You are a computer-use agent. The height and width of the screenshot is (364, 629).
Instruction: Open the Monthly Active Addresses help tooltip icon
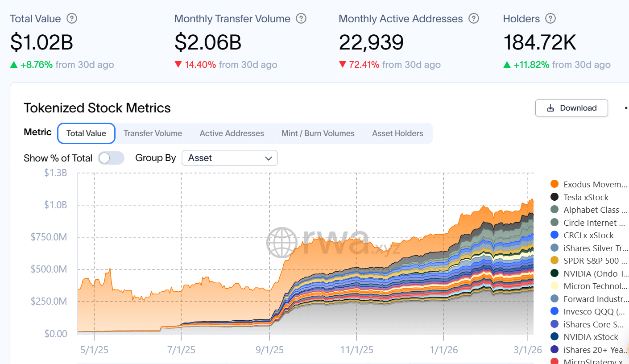pyautogui.click(x=474, y=19)
